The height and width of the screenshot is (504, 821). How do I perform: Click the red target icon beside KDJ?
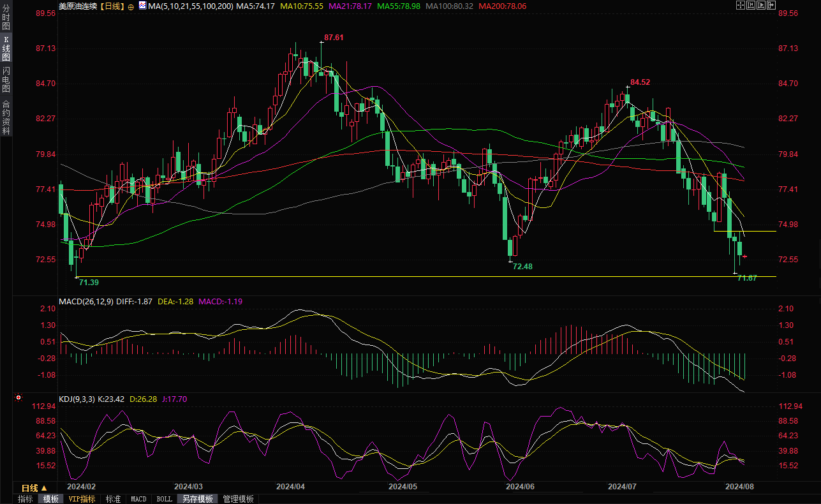tap(18, 397)
